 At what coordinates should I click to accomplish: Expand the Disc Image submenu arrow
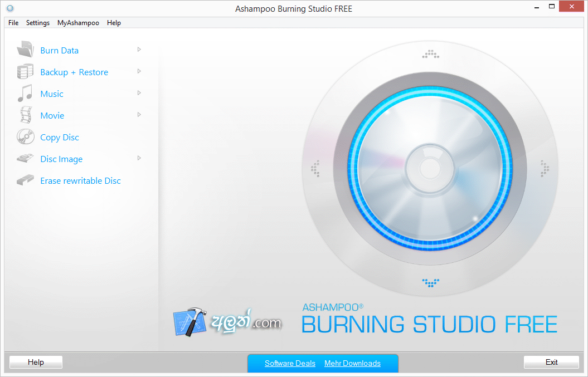pos(139,158)
